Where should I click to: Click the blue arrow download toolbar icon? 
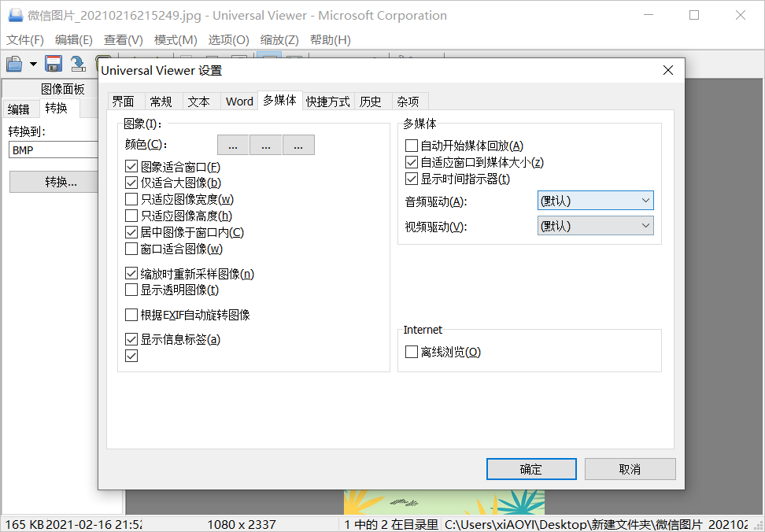pos(78,64)
